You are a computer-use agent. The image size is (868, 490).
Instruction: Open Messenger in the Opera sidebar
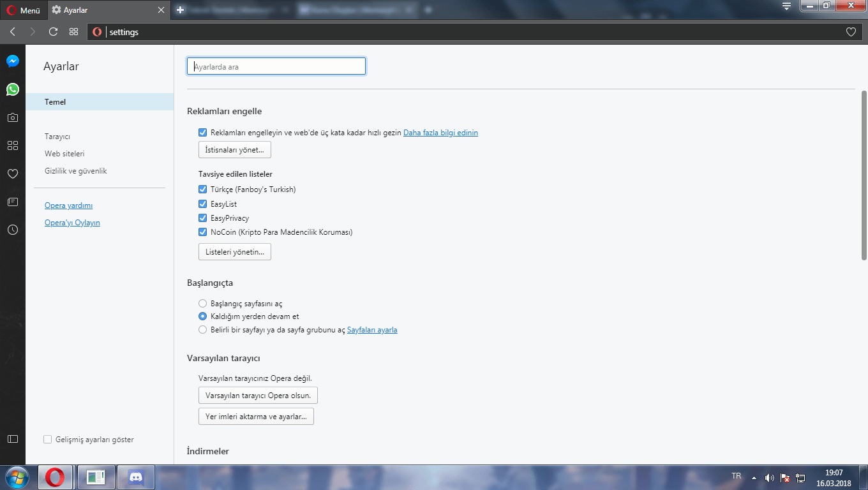(x=13, y=61)
